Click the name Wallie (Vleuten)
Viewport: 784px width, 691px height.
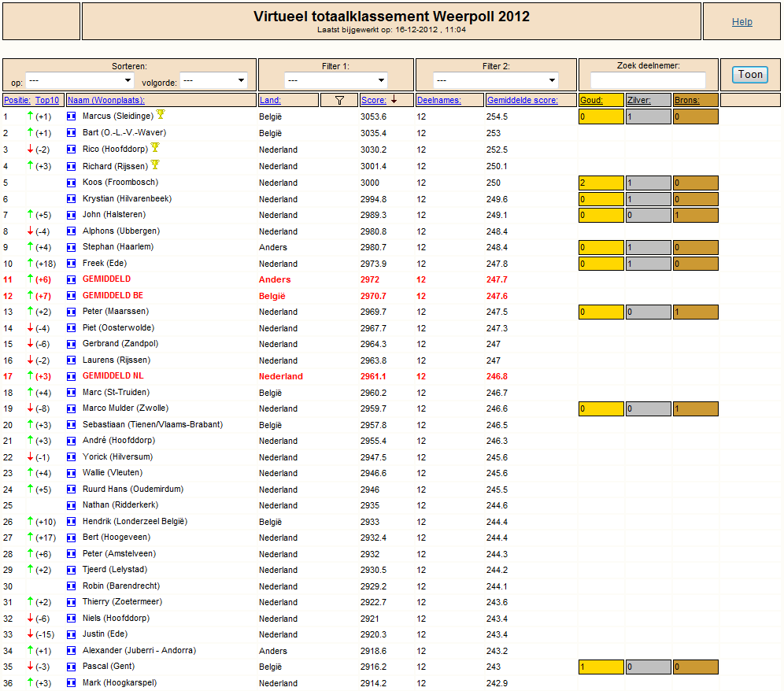[113, 472]
